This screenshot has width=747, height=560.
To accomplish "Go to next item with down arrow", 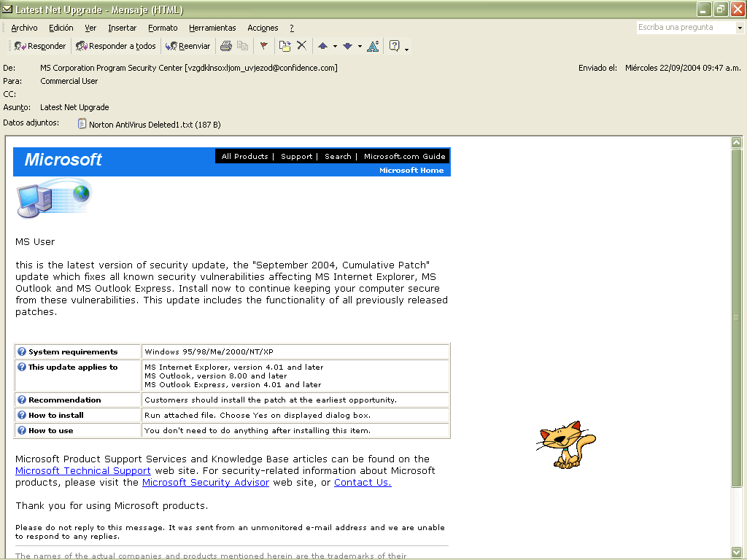I will [x=347, y=46].
